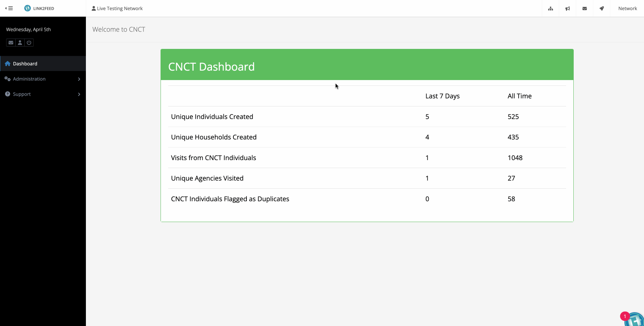Collapse the sidebar with the hamburger toggle
The height and width of the screenshot is (326, 644).
9,8
